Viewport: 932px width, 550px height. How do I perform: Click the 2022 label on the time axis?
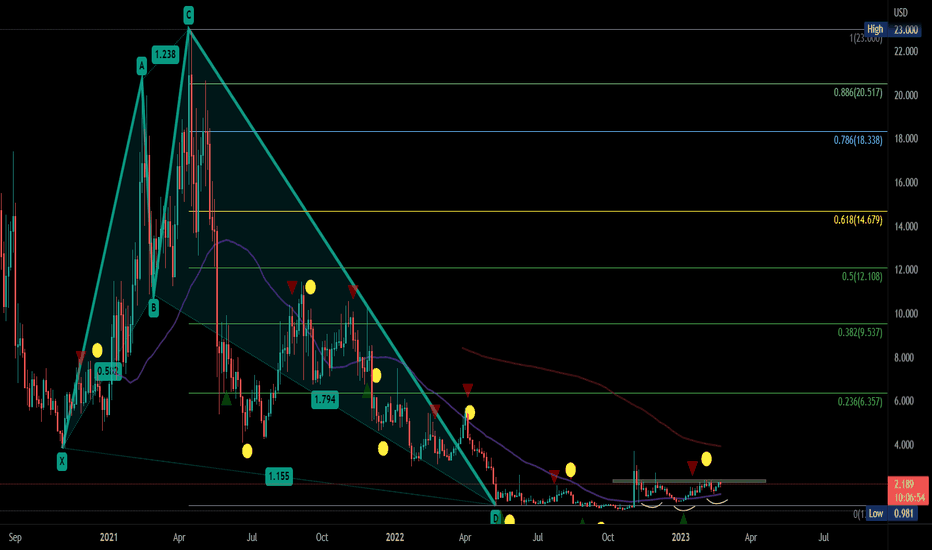[x=395, y=538]
